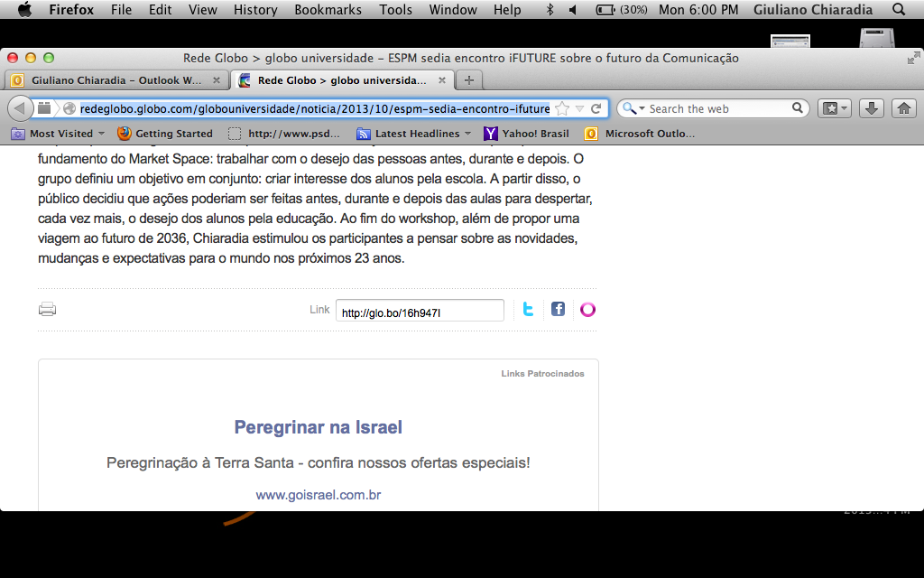Share article via the Facebook icon
The image size is (924, 578).
(x=558, y=310)
